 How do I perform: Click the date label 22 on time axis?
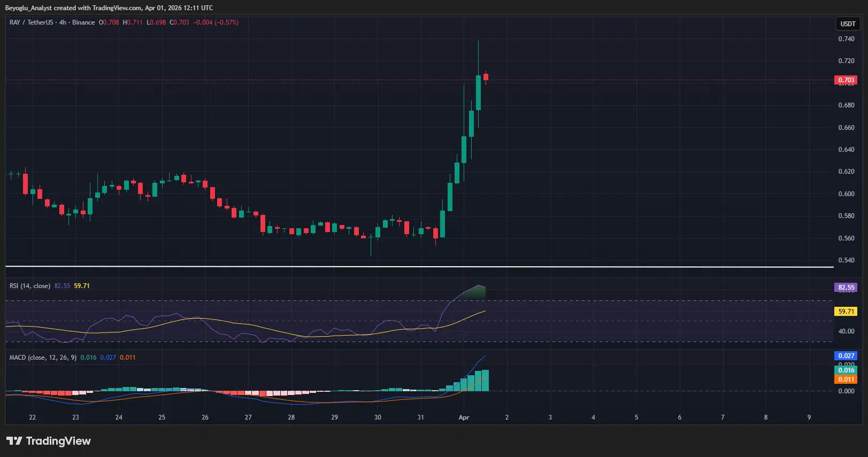[x=33, y=417]
